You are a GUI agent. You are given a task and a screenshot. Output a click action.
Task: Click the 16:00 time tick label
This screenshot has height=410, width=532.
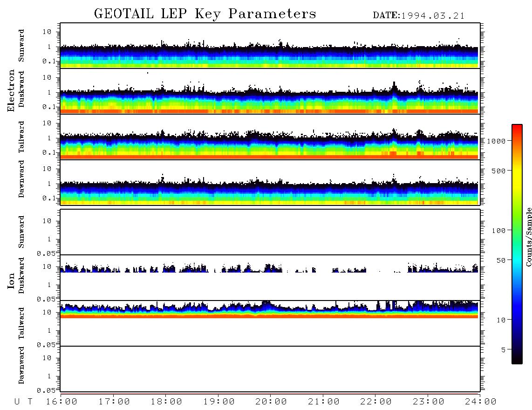[61, 402]
